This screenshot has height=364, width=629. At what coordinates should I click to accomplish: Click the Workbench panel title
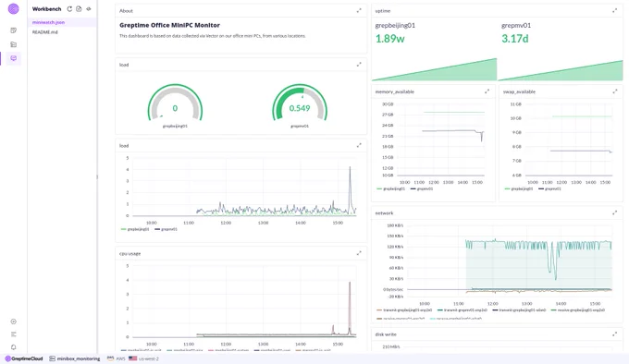tap(46, 9)
